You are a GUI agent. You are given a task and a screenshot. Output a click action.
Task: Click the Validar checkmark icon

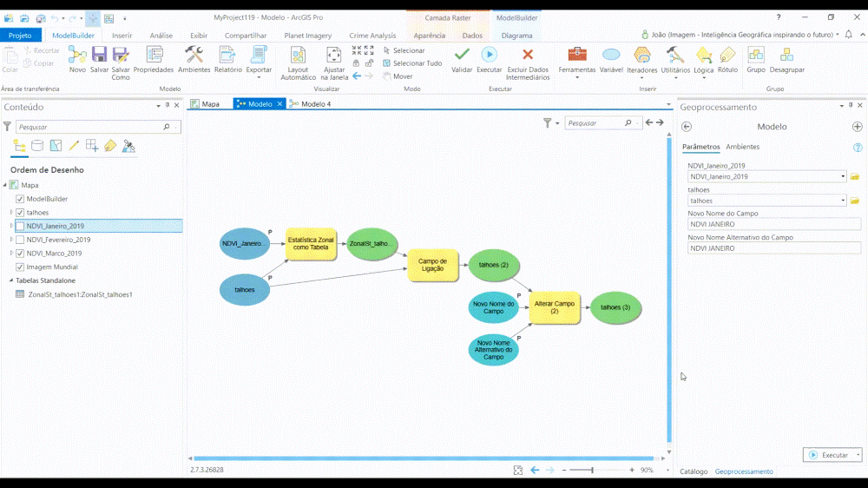[462, 56]
